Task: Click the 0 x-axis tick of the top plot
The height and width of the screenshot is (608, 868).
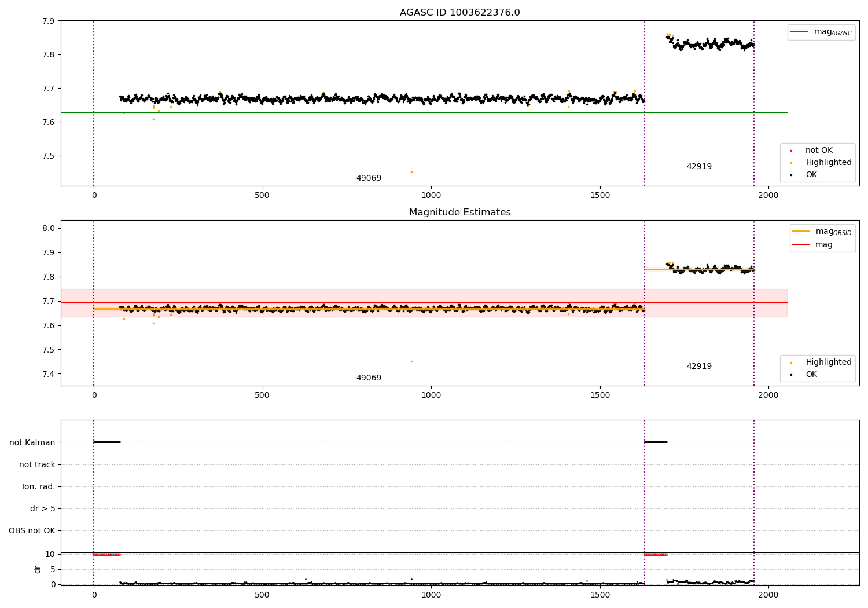Action: coord(94,195)
